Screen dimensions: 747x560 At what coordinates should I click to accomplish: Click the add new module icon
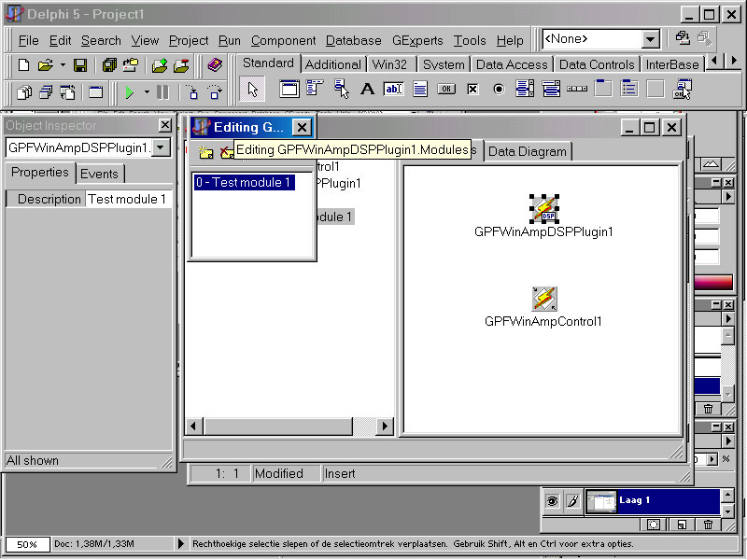(205, 151)
